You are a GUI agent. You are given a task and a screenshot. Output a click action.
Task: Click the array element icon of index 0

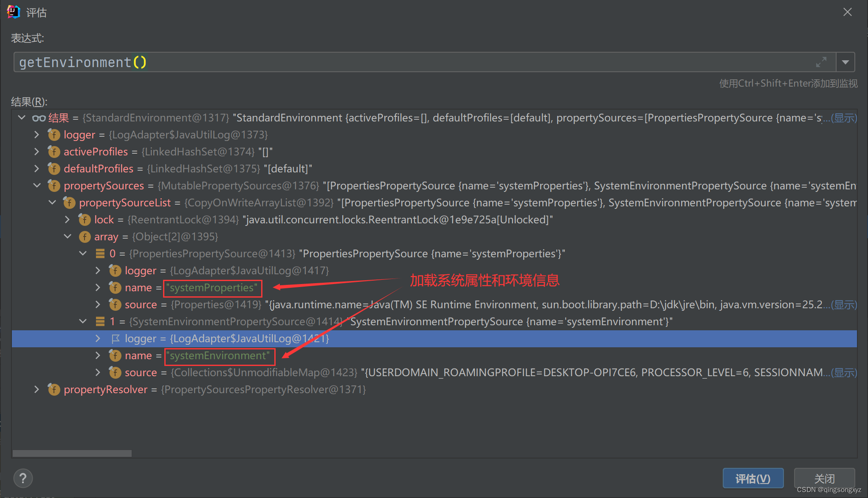(100, 253)
